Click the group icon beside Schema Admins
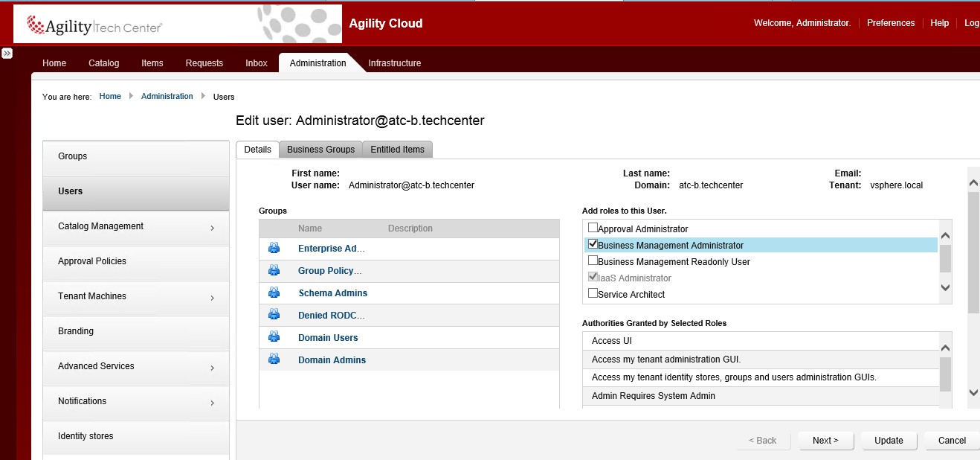 click(274, 293)
